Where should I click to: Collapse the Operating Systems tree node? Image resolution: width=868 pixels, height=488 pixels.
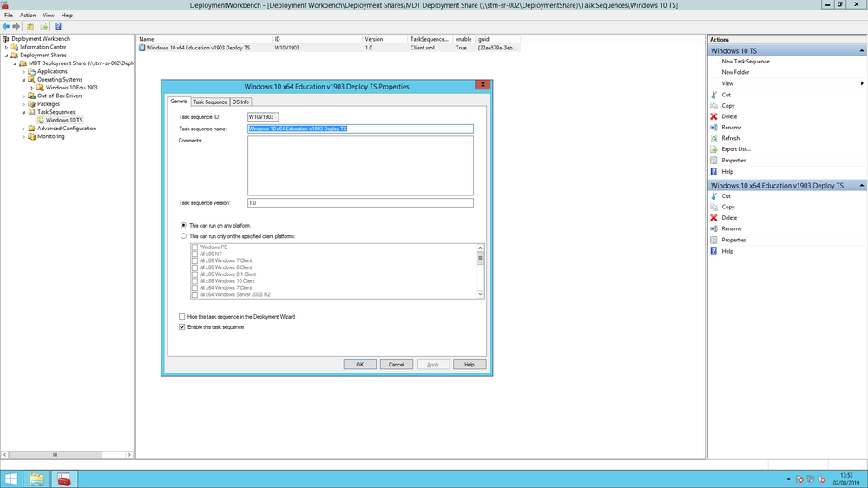(23, 80)
